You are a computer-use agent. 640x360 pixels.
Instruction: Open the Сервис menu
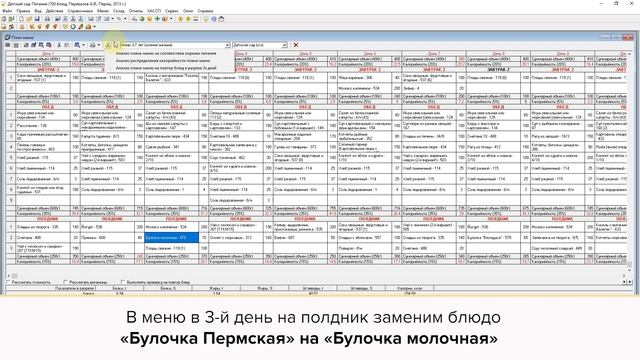pos(172,11)
